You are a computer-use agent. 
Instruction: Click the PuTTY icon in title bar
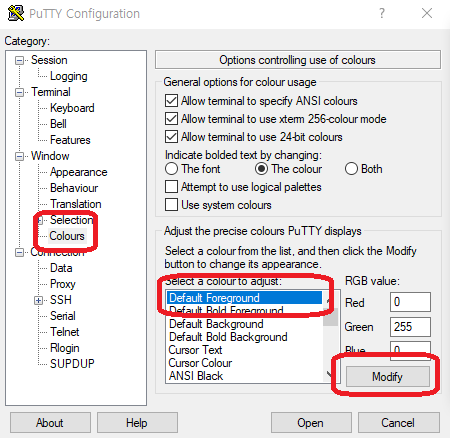tap(16, 13)
